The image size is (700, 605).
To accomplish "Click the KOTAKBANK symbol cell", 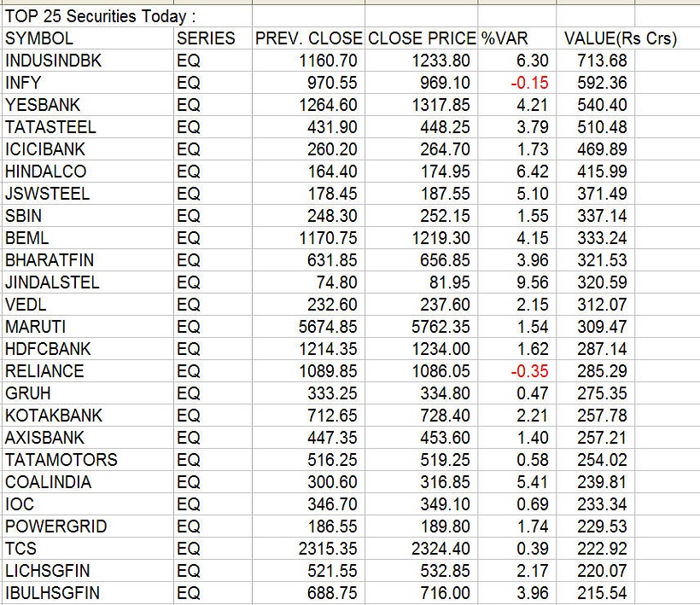I will 53,416.
